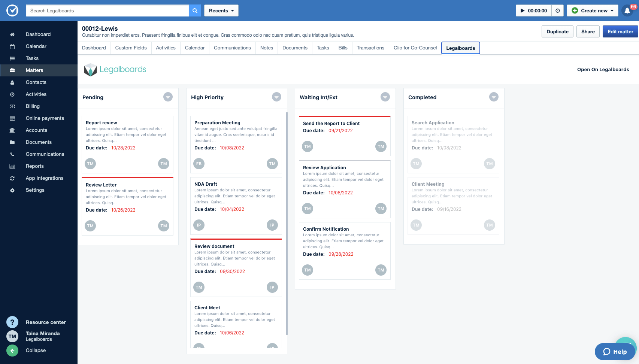This screenshot has width=639, height=364.
Task: Switch to the Custom Fields tab
Action: pyautogui.click(x=131, y=48)
